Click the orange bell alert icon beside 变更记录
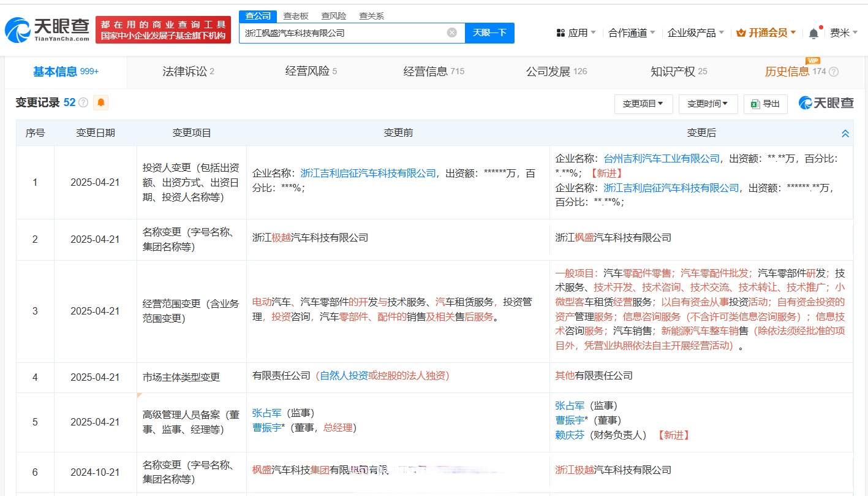This screenshot has width=868, height=496. (x=101, y=102)
